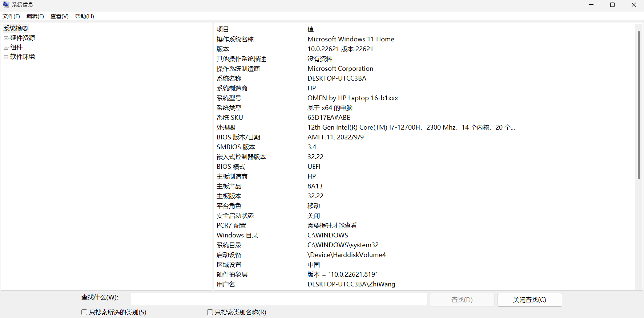Select the PCR7 配置 row label
Image resolution: width=644 pixels, height=318 pixels.
(232, 225)
